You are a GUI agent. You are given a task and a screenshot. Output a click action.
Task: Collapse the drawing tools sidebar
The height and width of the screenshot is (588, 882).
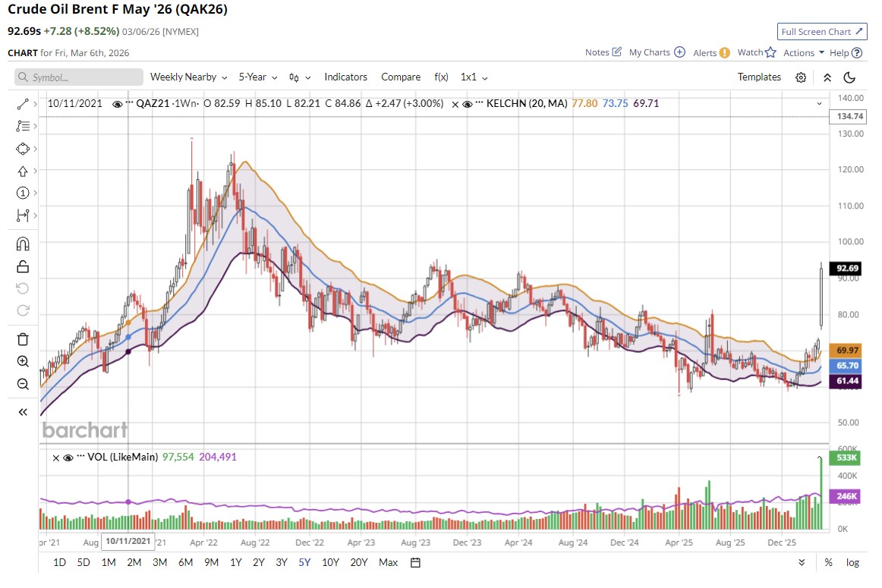(x=23, y=412)
